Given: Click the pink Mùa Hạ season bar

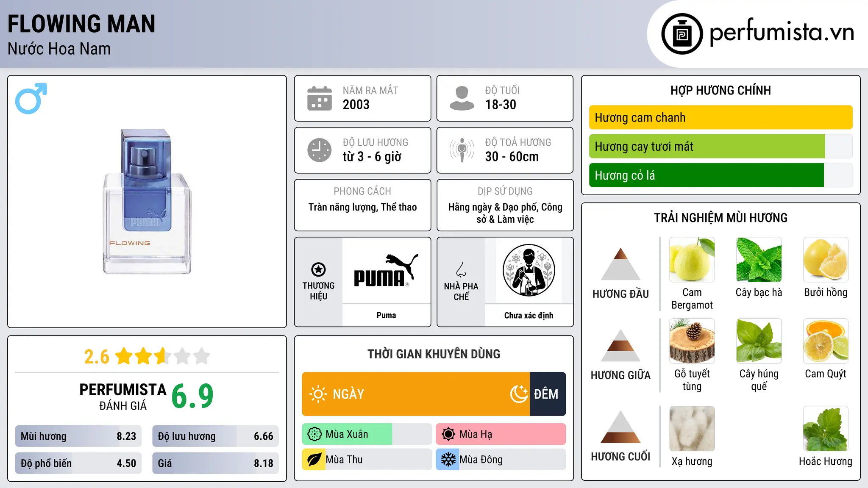Looking at the screenshot, I should pyautogui.click(x=501, y=434).
